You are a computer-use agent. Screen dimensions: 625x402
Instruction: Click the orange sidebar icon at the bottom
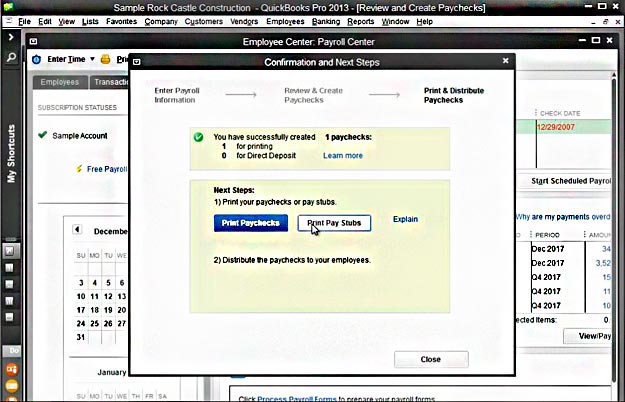pyautogui.click(x=12, y=369)
